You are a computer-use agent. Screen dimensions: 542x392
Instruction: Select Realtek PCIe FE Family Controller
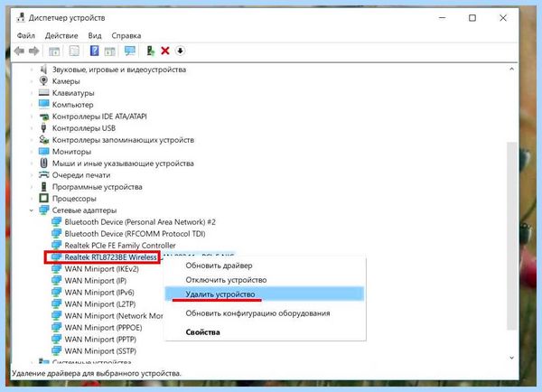tap(120, 246)
